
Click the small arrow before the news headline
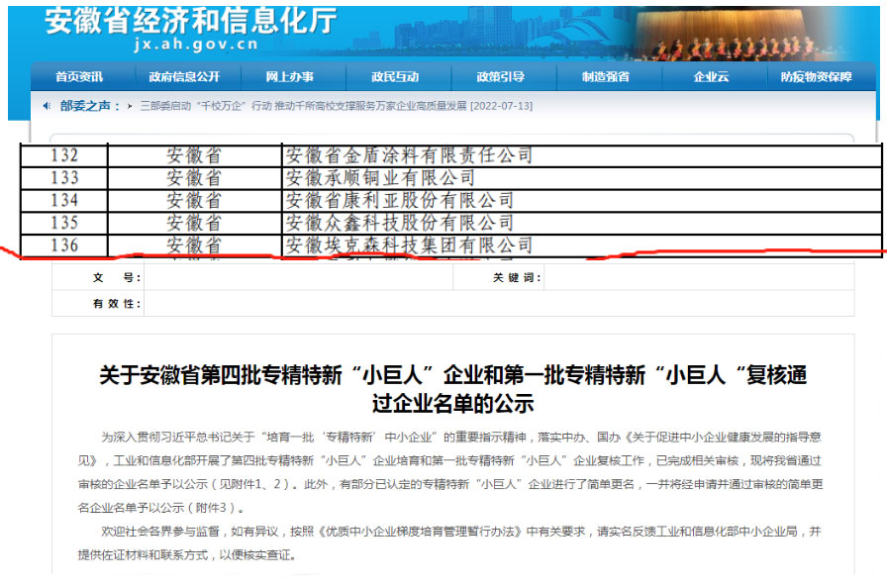pos(132,106)
